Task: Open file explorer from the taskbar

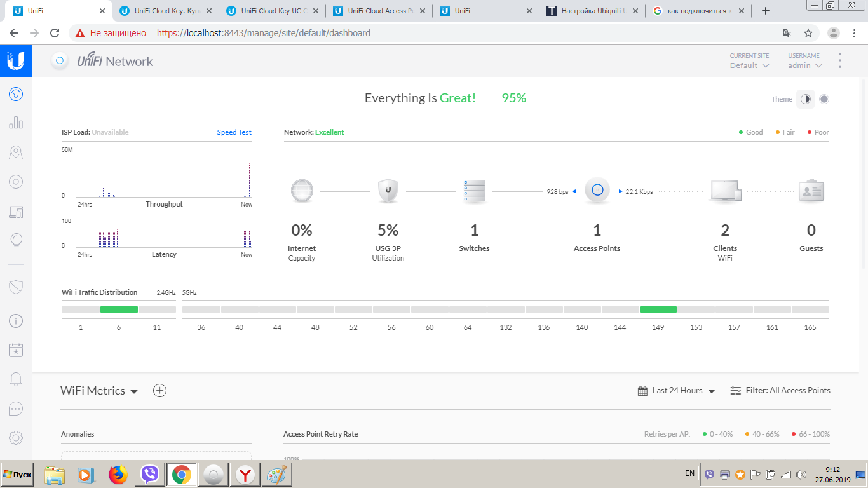Action: (55, 475)
